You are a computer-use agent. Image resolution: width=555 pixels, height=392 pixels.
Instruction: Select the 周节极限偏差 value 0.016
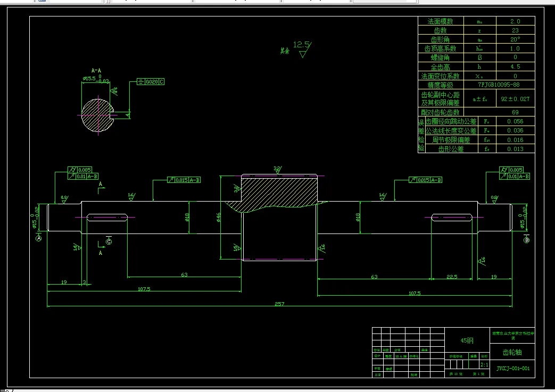[515, 140]
